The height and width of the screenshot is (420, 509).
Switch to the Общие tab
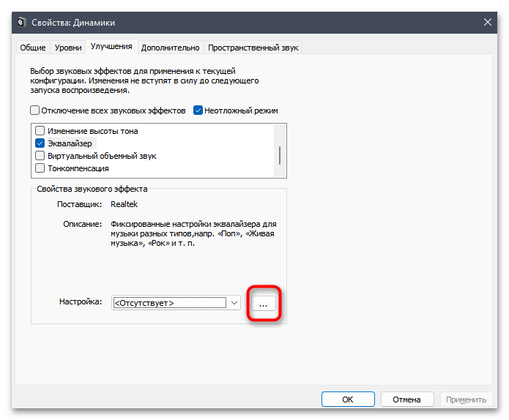32,48
